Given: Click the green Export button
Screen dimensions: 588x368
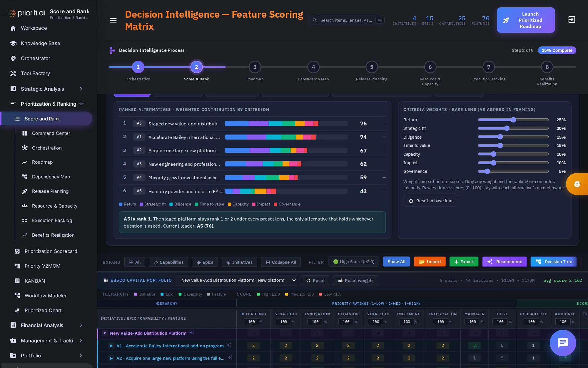Looking at the screenshot, I should pyautogui.click(x=464, y=262).
